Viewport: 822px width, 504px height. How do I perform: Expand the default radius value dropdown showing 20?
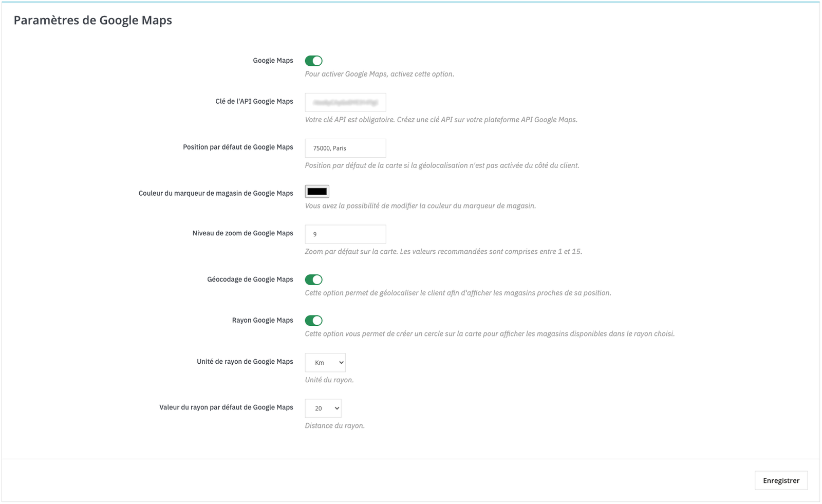point(323,408)
